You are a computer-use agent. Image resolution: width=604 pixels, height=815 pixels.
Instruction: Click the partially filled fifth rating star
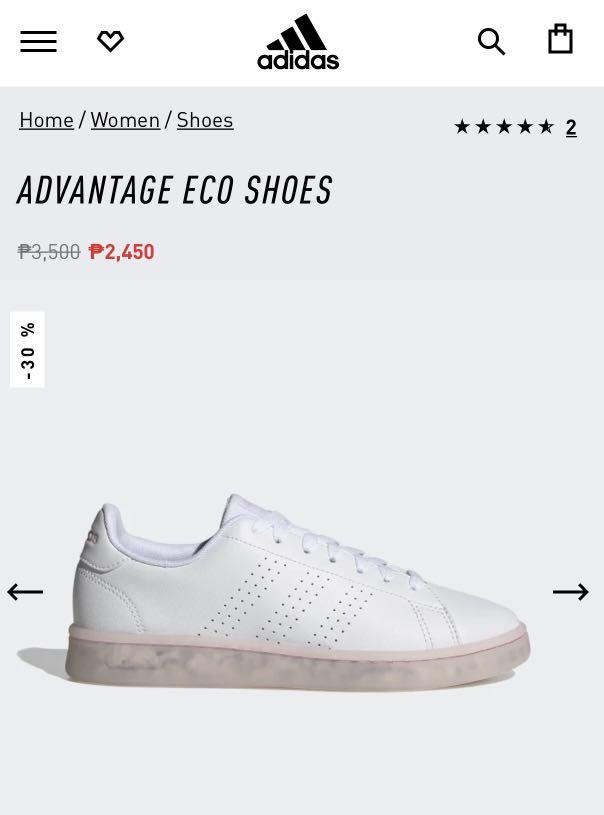coord(546,126)
